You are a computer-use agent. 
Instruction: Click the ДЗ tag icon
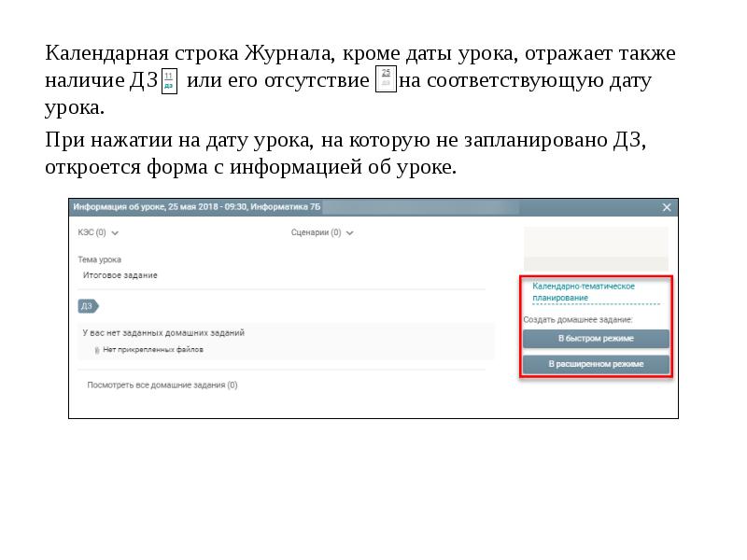pos(87,305)
